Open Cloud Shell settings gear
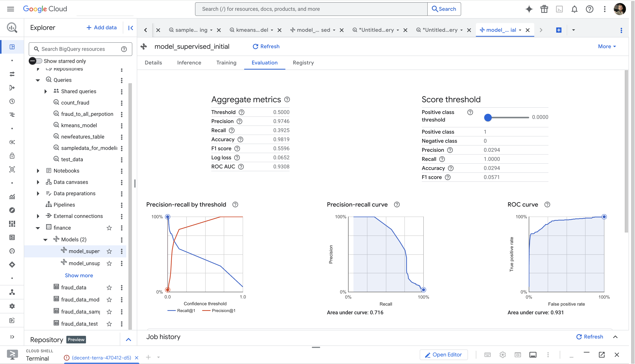 503,355
